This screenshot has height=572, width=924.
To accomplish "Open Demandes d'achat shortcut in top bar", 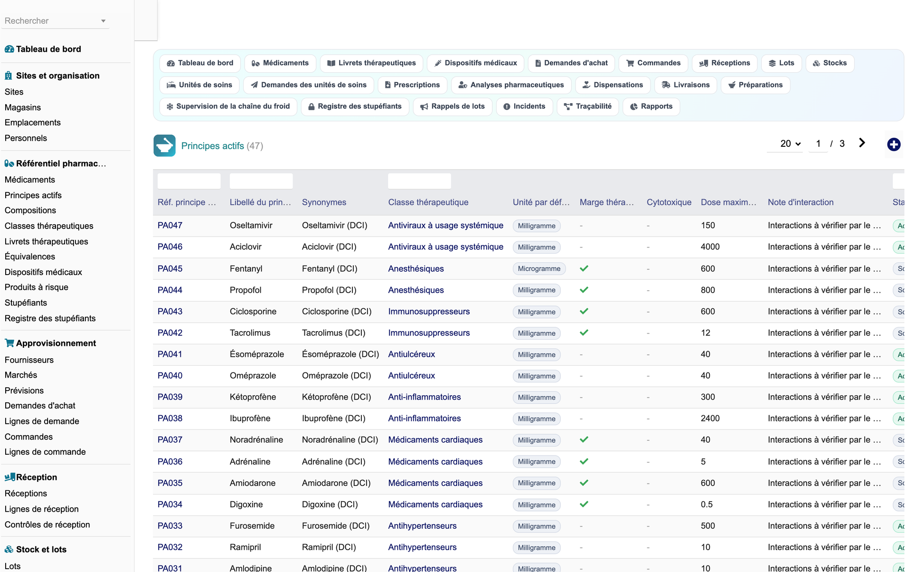I will 571,63.
